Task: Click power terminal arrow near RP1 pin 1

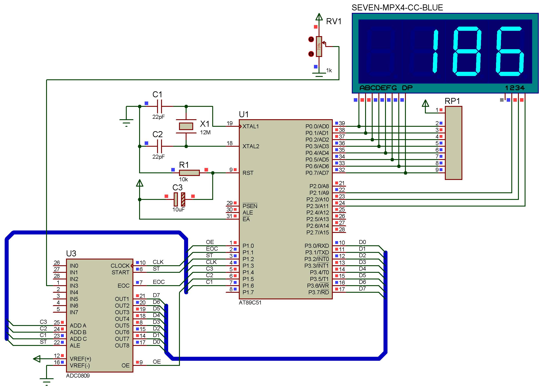Action: click(x=425, y=104)
